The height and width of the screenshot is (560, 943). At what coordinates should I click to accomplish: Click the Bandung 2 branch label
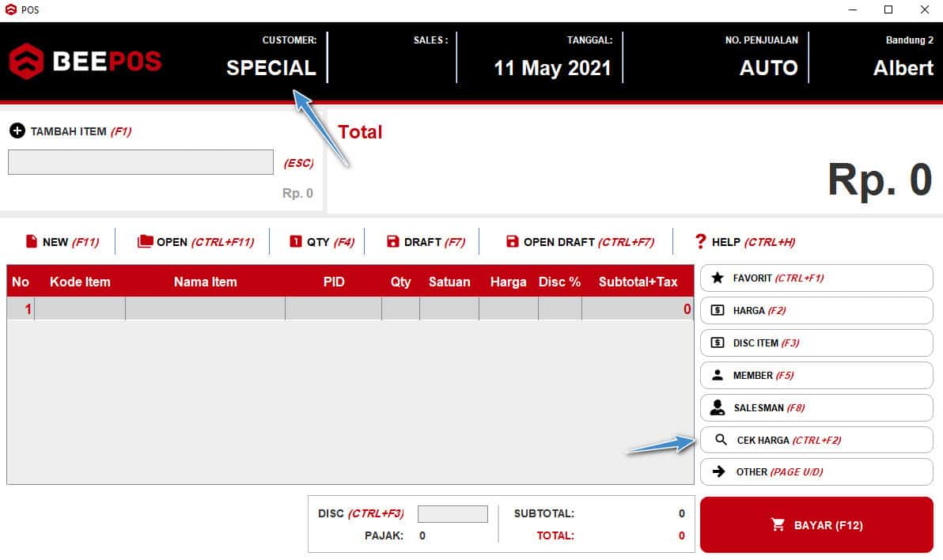[909, 40]
